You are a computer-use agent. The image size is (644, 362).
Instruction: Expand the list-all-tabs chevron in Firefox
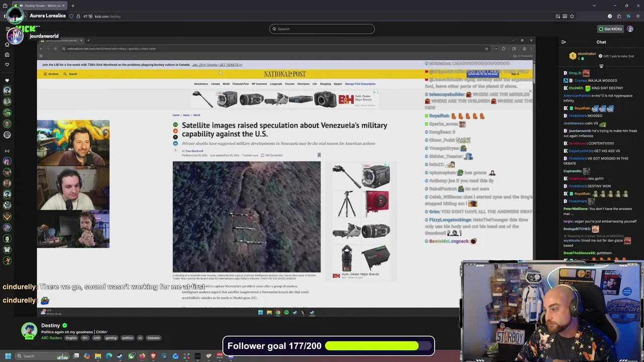click(x=594, y=6)
